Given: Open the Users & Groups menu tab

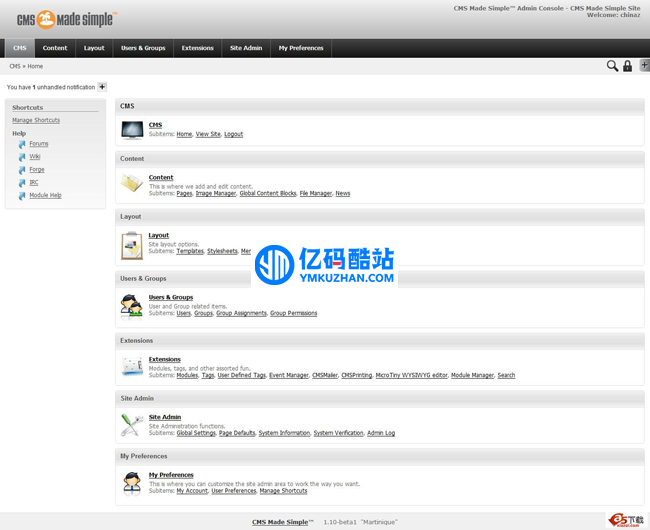Looking at the screenshot, I should tap(143, 48).
